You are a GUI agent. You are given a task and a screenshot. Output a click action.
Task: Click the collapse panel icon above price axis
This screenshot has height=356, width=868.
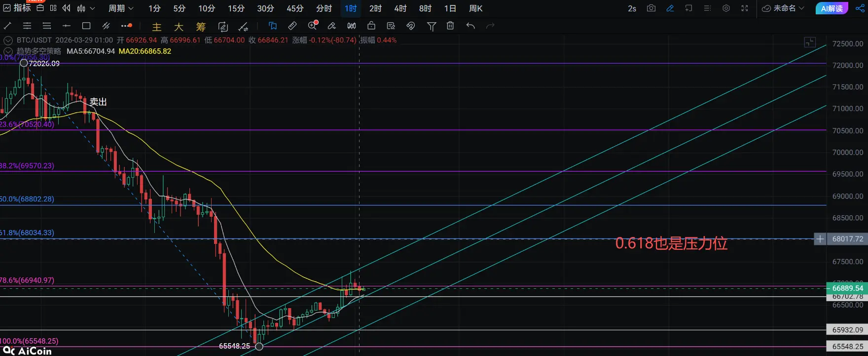pyautogui.click(x=810, y=42)
